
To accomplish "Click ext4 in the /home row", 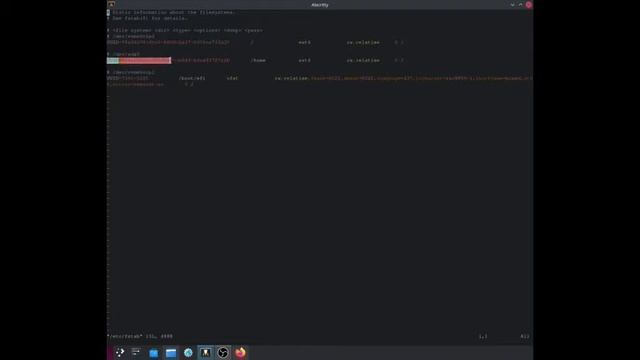I will (x=304, y=60).
